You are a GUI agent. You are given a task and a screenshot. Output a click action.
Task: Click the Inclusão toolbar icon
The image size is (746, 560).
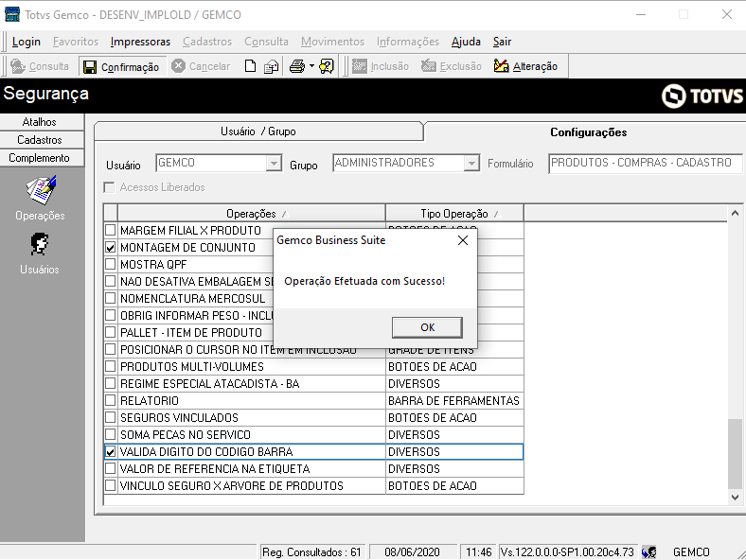pyautogui.click(x=359, y=66)
